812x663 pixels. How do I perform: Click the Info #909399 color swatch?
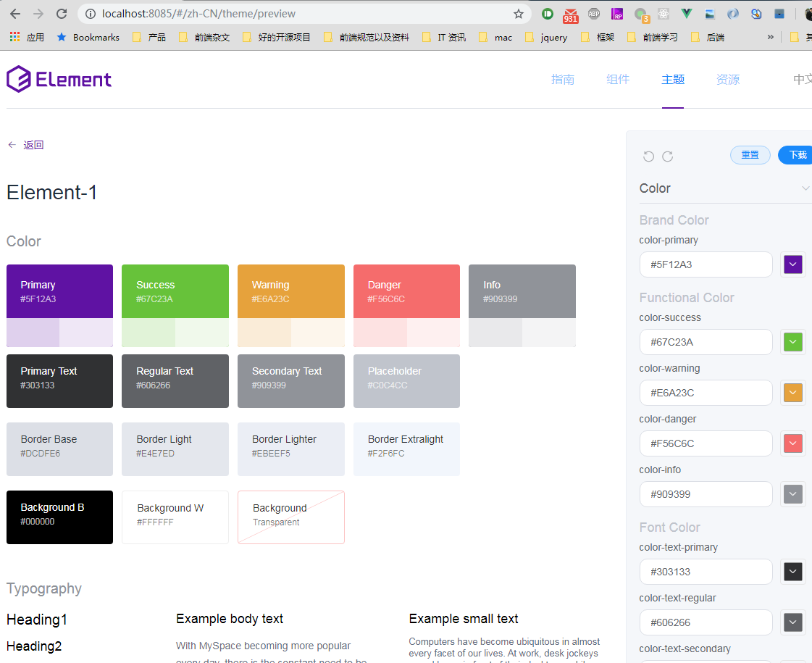pyautogui.click(x=522, y=291)
